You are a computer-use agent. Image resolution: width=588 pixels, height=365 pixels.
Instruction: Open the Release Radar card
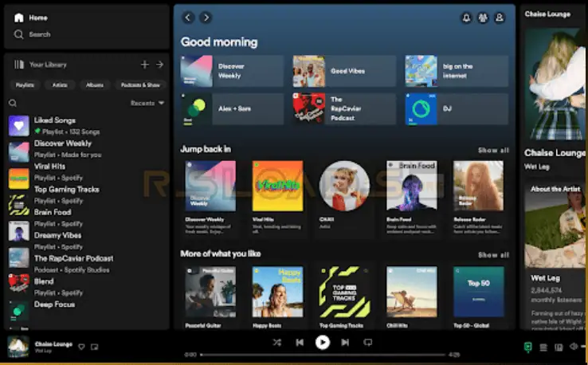pos(479,198)
